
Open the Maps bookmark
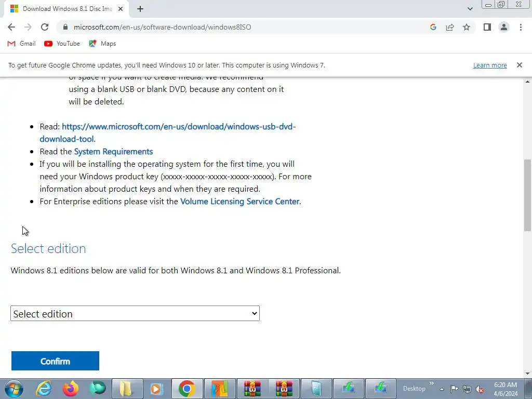102,44
